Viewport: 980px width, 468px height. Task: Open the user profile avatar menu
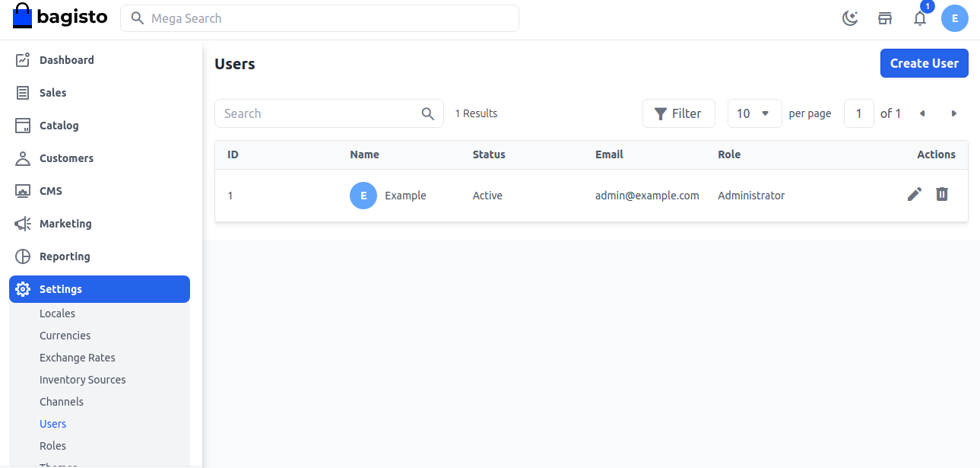[x=954, y=18]
